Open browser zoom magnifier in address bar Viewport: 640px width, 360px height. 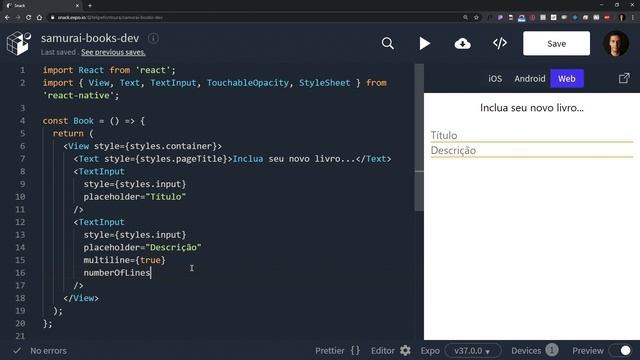pos(465,18)
